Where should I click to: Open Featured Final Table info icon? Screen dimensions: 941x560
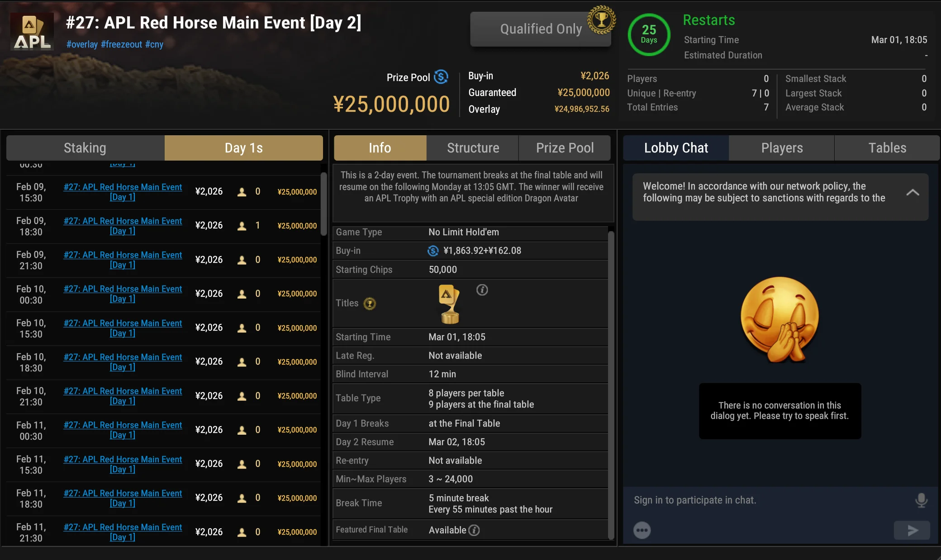[x=474, y=530]
